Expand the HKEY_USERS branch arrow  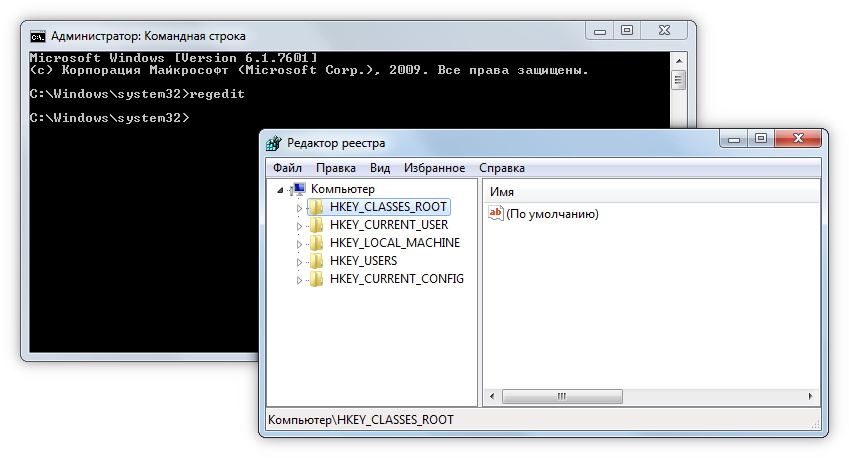[298, 262]
